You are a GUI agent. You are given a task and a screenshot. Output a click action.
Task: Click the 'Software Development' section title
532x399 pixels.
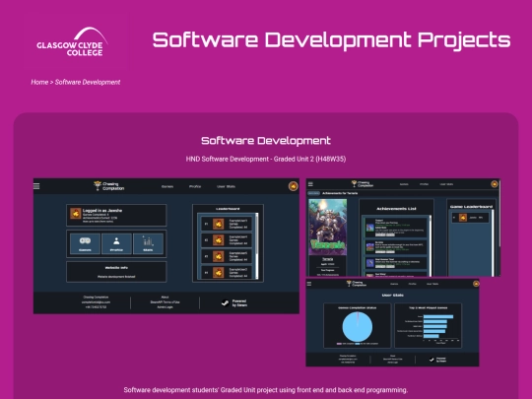(x=266, y=141)
